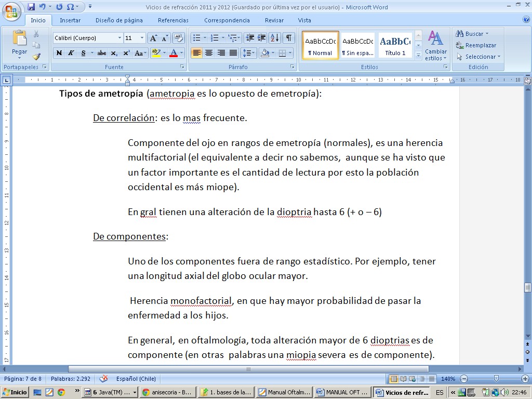Click the zoom slider handle

click(496, 379)
